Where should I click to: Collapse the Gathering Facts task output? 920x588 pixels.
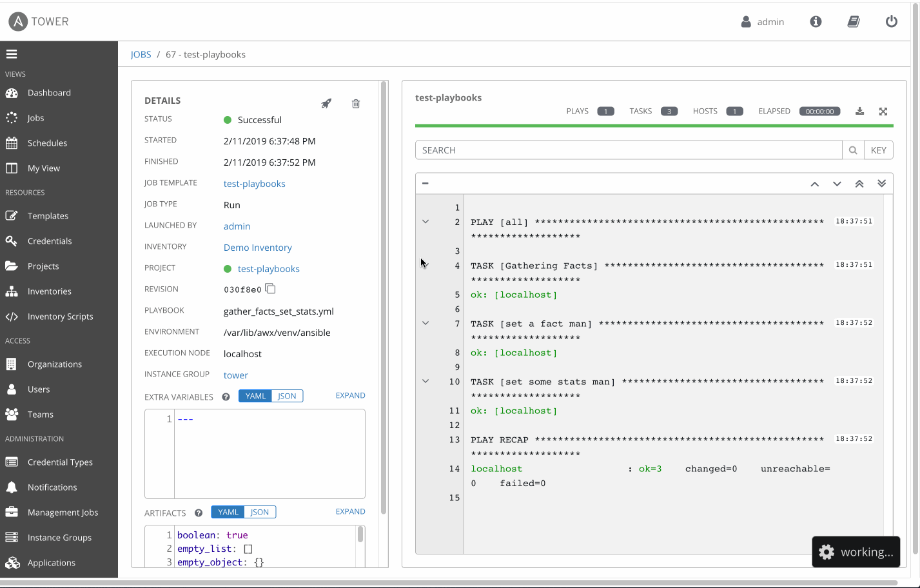(x=425, y=264)
